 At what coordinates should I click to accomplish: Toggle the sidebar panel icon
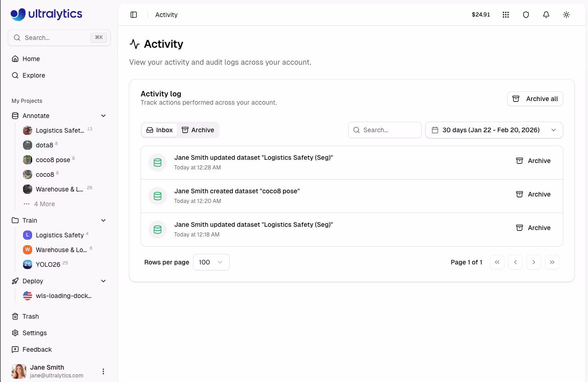(134, 15)
